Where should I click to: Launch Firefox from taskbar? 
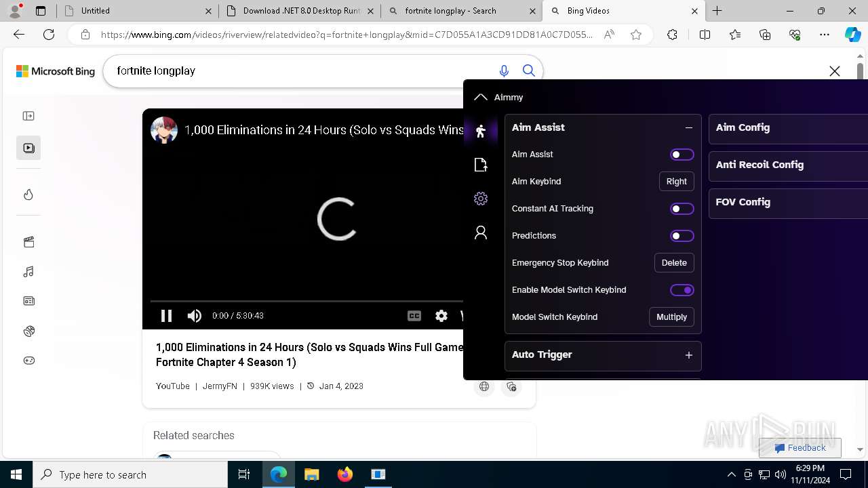point(345,474)
